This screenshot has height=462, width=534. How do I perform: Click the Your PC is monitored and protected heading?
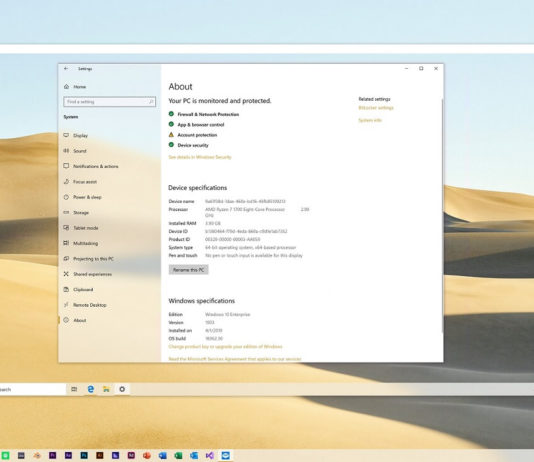[220, 101]
